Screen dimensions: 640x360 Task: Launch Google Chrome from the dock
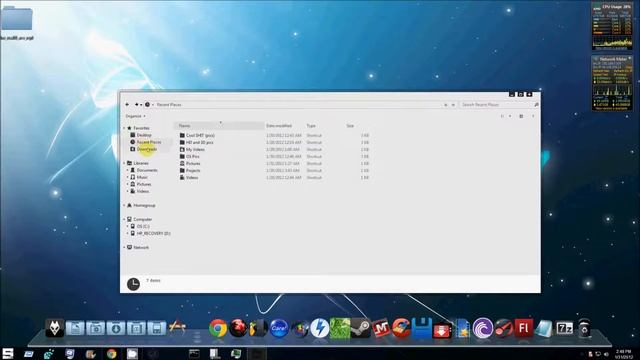[218, 328]
